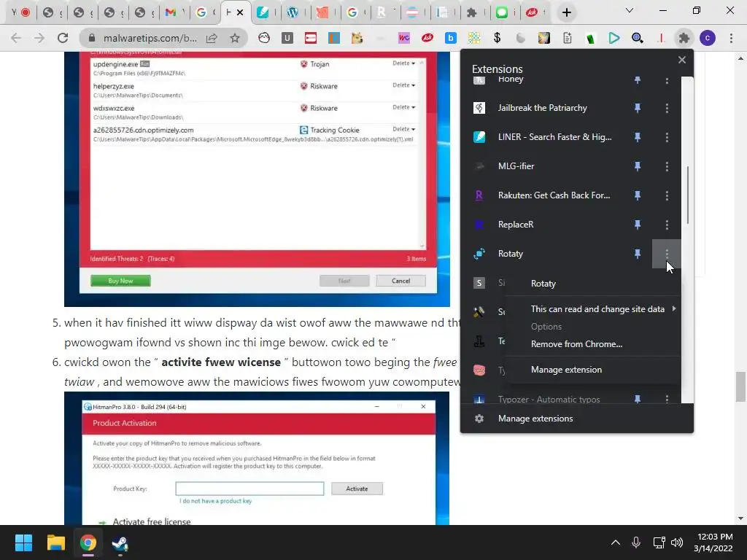The height and width of the screenshot is (560, 747).
Task: Click the dollar sign extension icon
Action: pyautogui.click(x=497, y=38)
